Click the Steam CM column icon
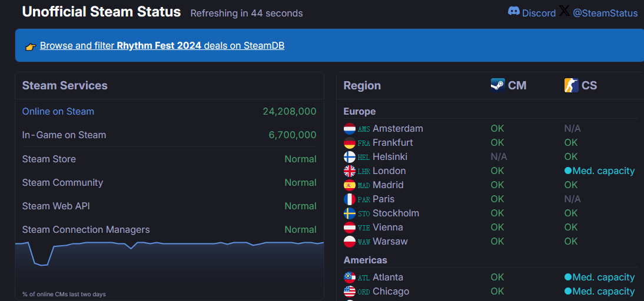Viewport: 644px width, 301px height. (497, 85)
